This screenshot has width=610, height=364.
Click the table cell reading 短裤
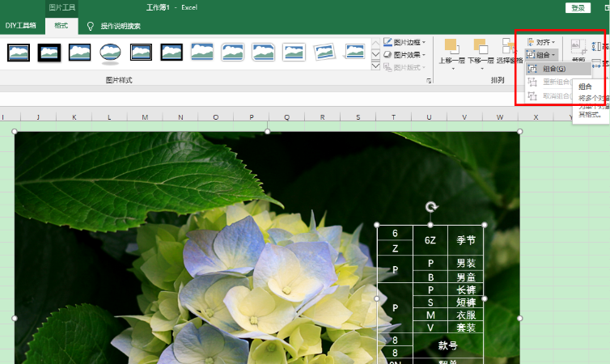(466, 303)
